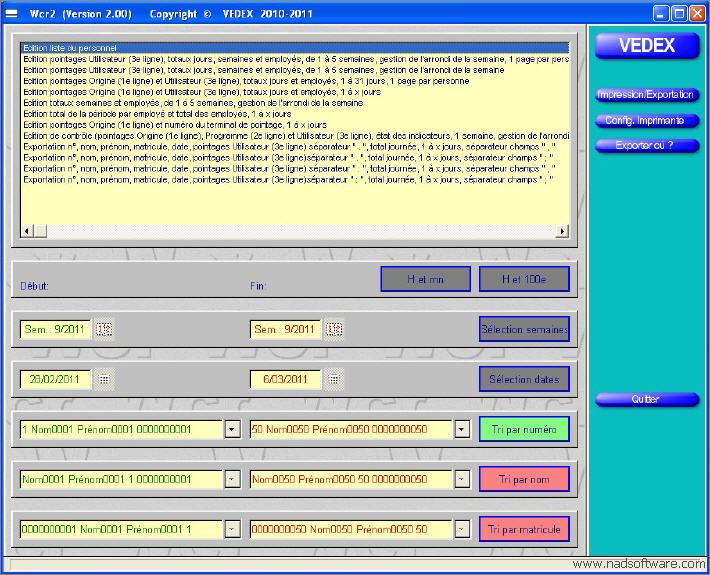
Task: Open calendar icon next to start week field
Action: click(x=104, y=329)
